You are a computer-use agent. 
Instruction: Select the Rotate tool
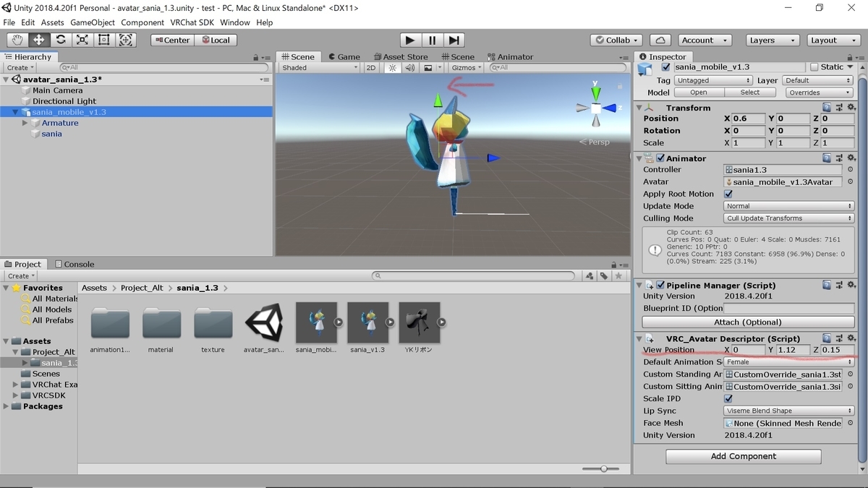tap(61, 40)
